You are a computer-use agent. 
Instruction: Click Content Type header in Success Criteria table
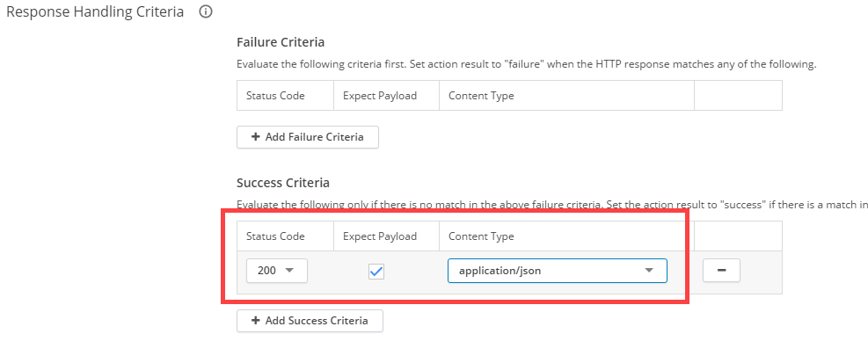pos(481,236)
